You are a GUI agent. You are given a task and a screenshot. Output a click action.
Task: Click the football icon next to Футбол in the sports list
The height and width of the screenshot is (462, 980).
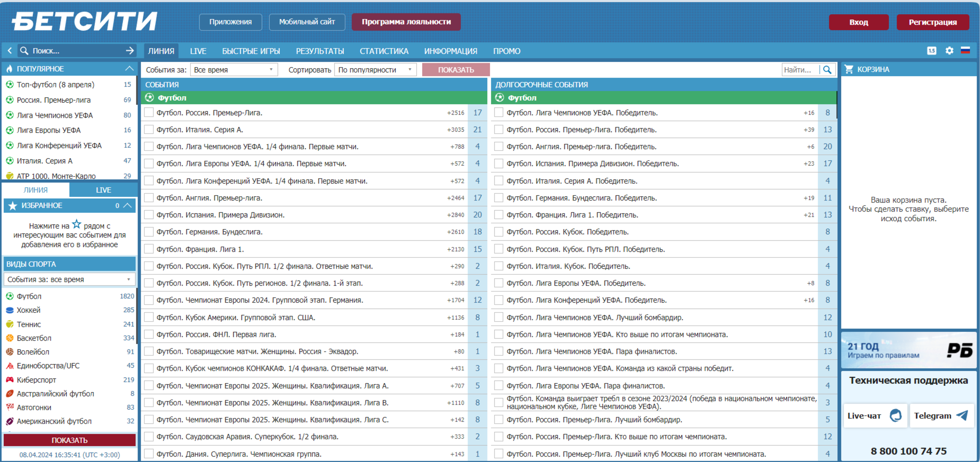tap(10, 296)
